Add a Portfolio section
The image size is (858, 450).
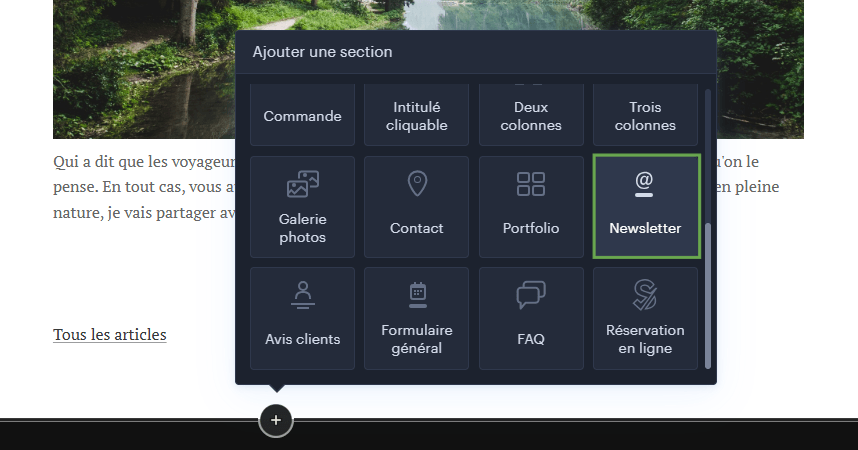point(531,207)
